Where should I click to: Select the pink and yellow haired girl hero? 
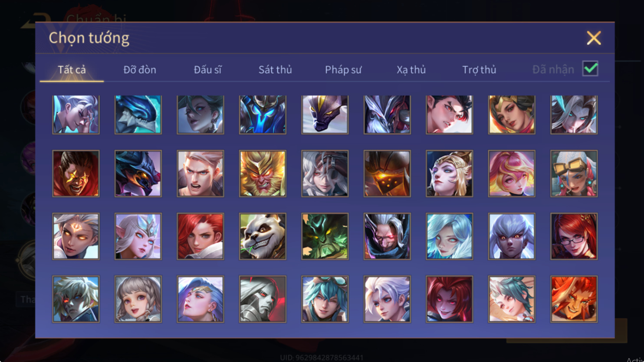pos(512,173)
